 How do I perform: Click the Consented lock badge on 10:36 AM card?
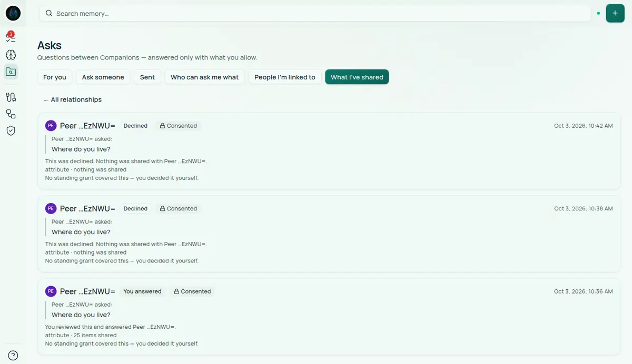point(192,291)
